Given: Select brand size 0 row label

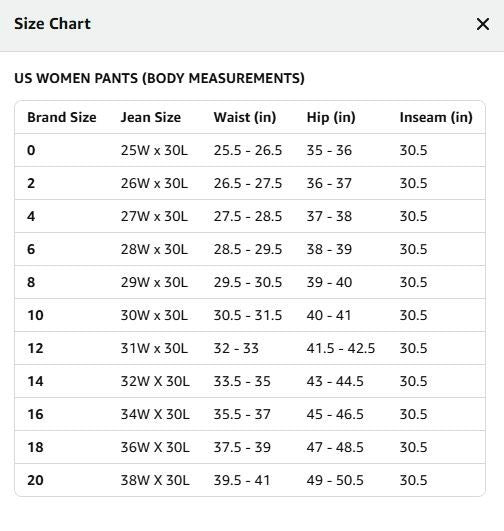Looking at the screenshot, I should click(31, 150).
